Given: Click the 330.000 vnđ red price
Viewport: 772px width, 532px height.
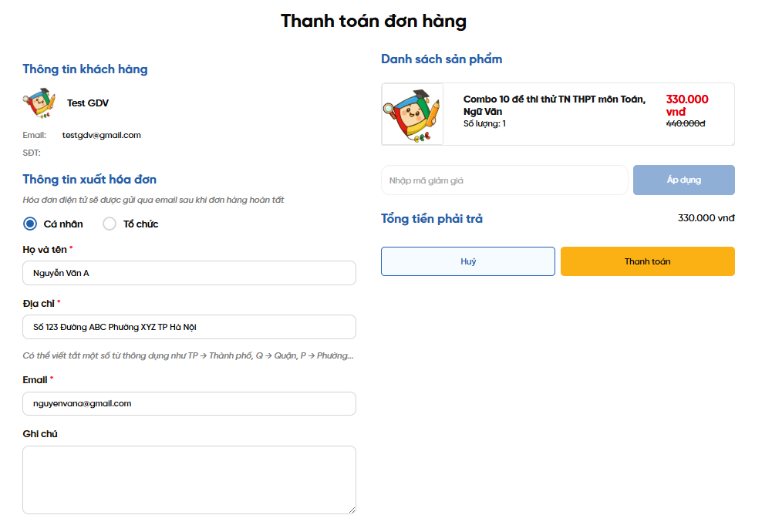Looking at the screenshot, I should 686,105.
